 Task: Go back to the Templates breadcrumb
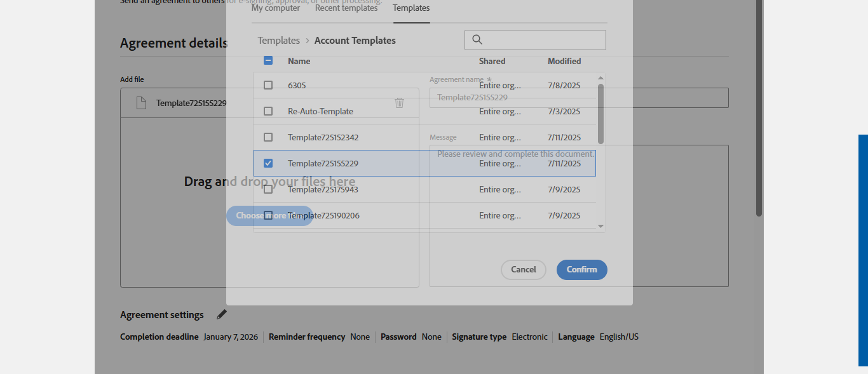point(278,41)
